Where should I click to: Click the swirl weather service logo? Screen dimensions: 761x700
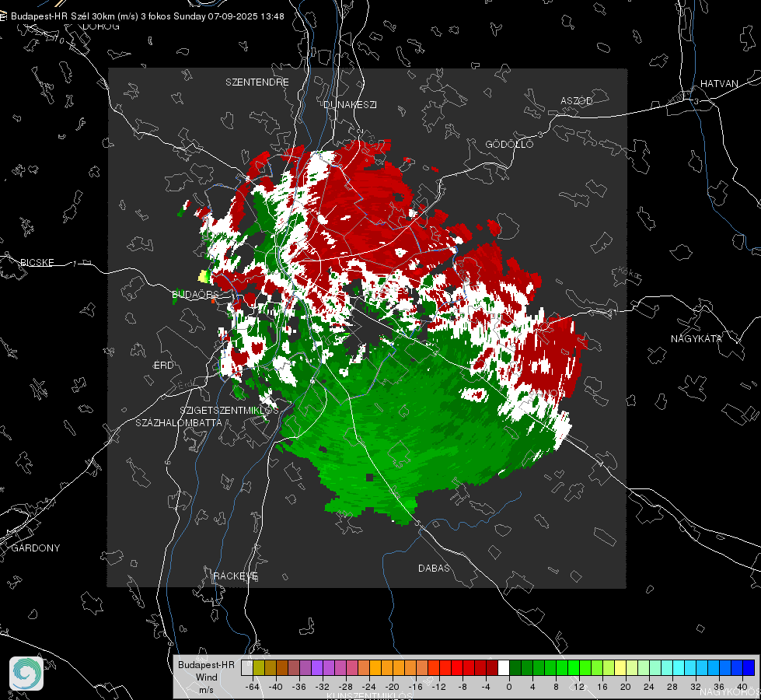[26, 674]
